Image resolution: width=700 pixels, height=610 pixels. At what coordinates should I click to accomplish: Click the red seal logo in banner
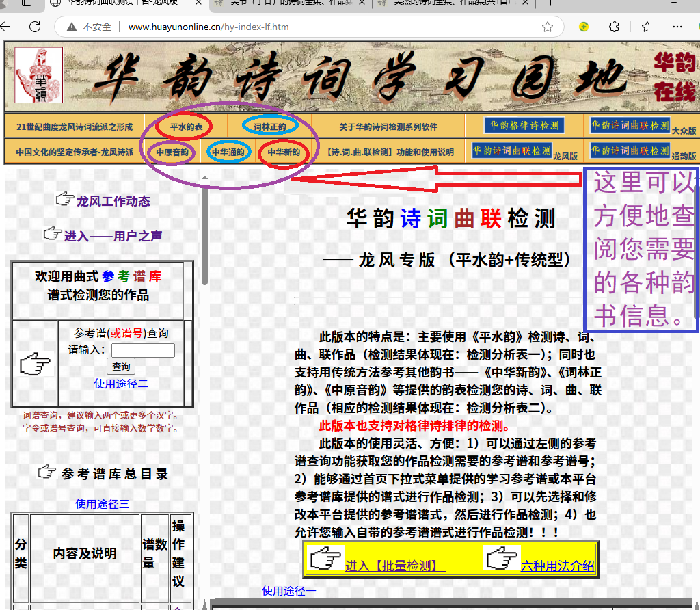(x=38, y=75)
